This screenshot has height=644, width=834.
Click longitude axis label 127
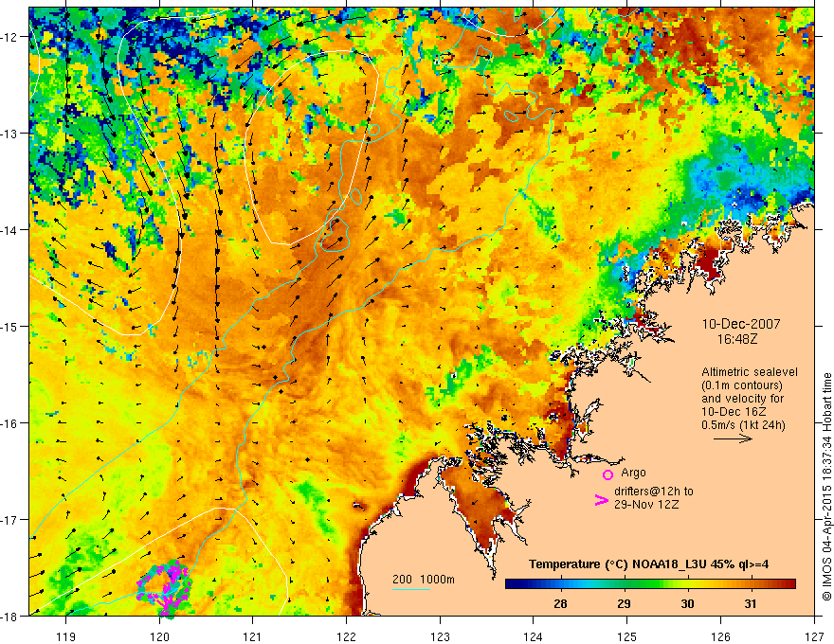click(x=814, y=636)
